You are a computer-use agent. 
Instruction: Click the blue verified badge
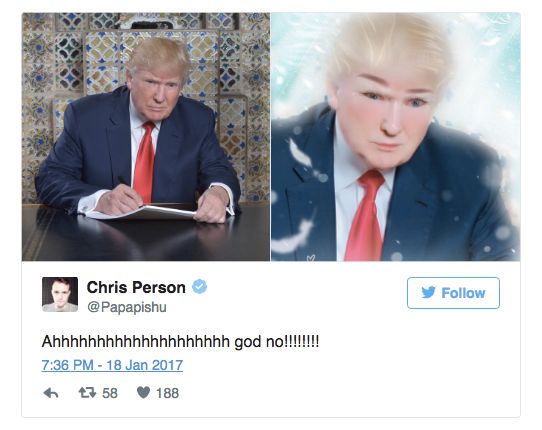pyautogui.click(x=199, y=287)
